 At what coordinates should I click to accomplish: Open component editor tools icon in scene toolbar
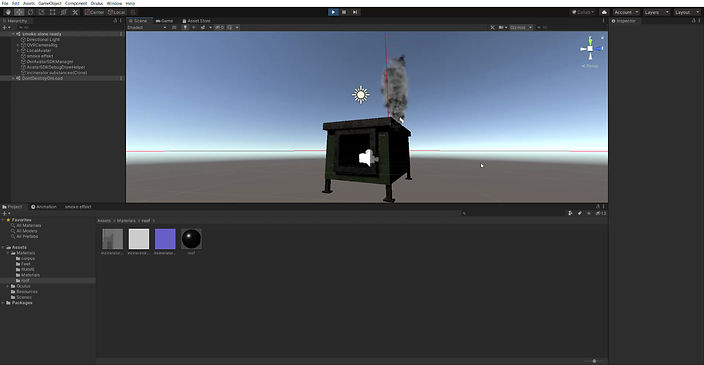coord(493,27)
